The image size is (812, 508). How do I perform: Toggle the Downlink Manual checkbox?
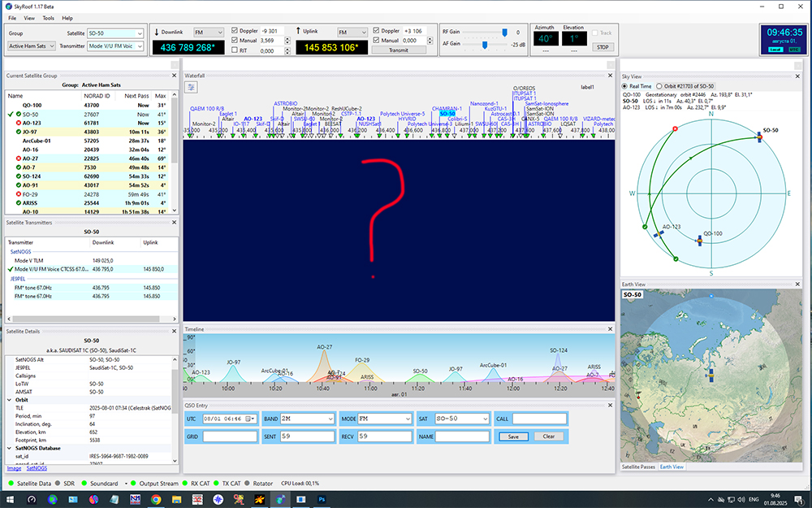pyautogui.click(x=235, y=40)
